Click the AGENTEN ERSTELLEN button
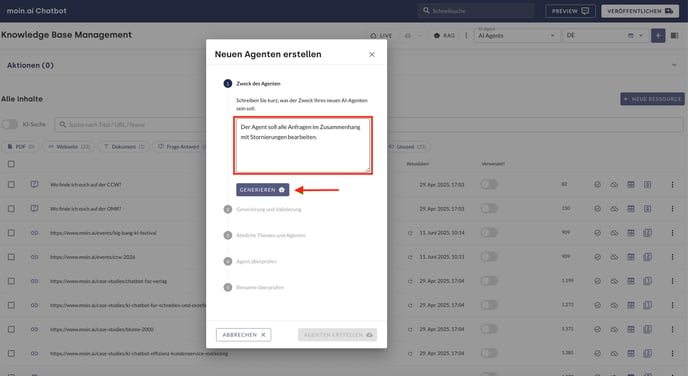The width and height of the screenshot is (688, 376). [x=337, y=335]
